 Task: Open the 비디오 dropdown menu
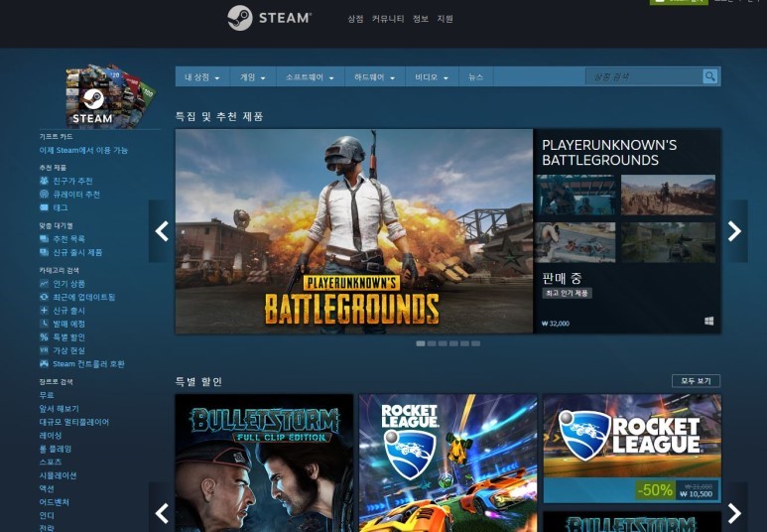(x=432, y=76)
